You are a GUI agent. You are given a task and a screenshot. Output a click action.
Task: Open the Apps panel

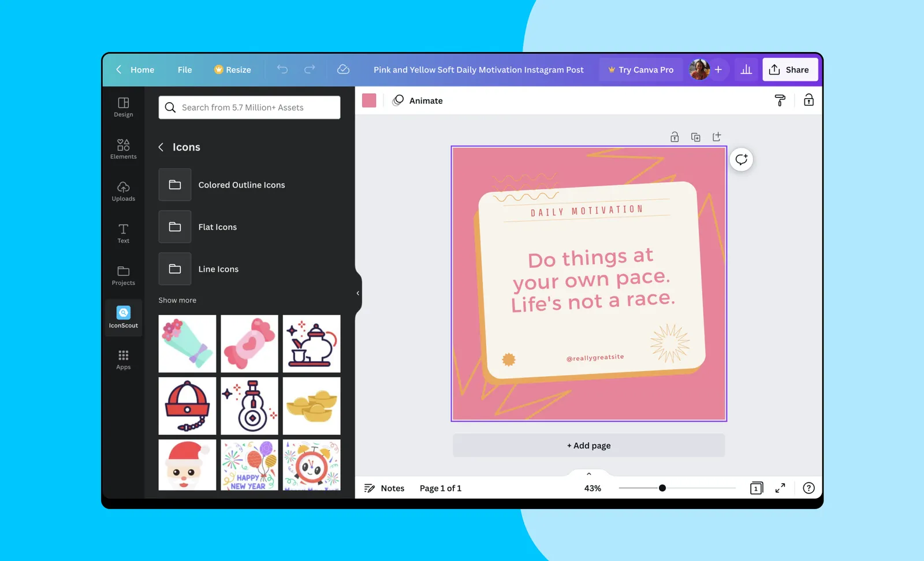pos(123,359)
